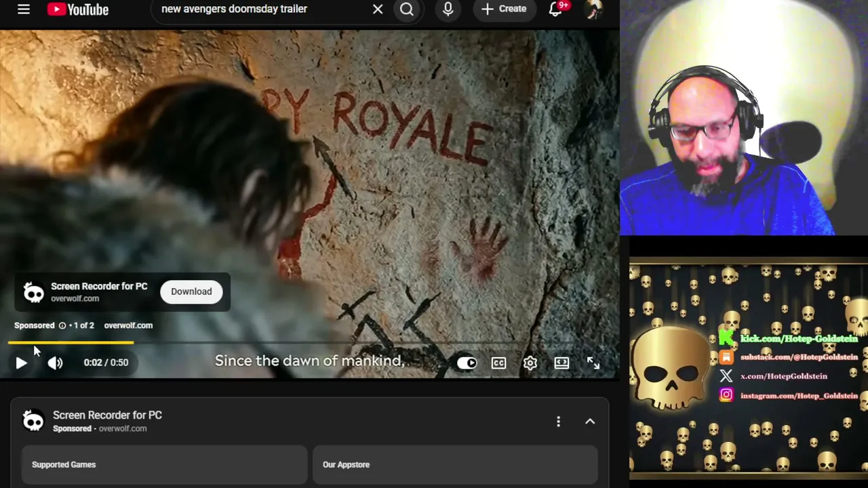Go to the YouTube home logo
Image resolution: width=868 pixels, height=488 pixels.
[78, 9]
